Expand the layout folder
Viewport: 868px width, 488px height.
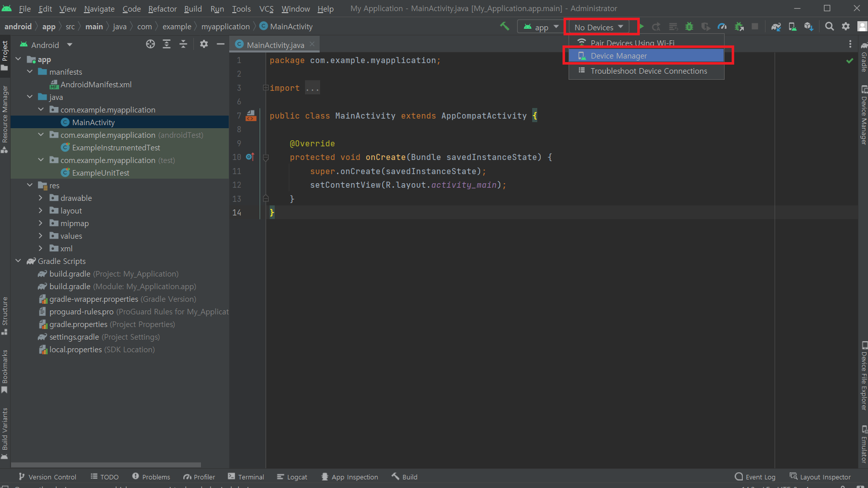click(41, 210)
